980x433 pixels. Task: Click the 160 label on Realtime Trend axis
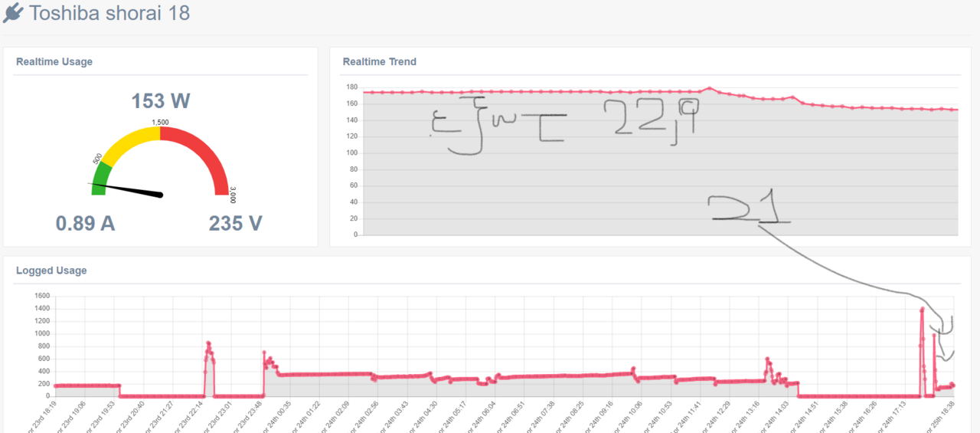[x=352, y=103]
